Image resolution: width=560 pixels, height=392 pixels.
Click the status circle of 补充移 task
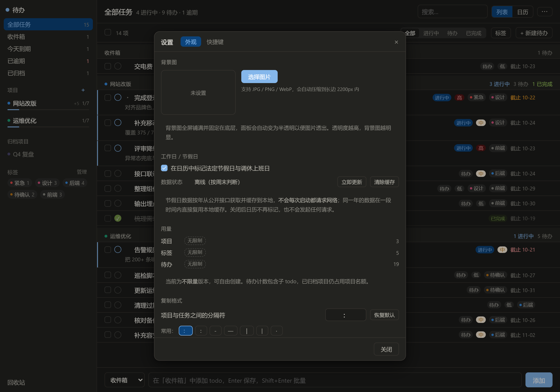click(x=118, y=122)
